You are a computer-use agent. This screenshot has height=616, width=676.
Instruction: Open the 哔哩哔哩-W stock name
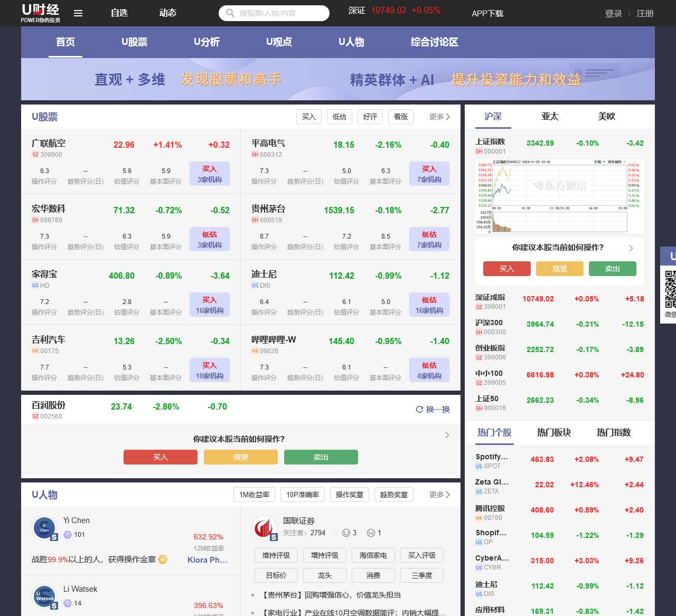coord(274,340)
